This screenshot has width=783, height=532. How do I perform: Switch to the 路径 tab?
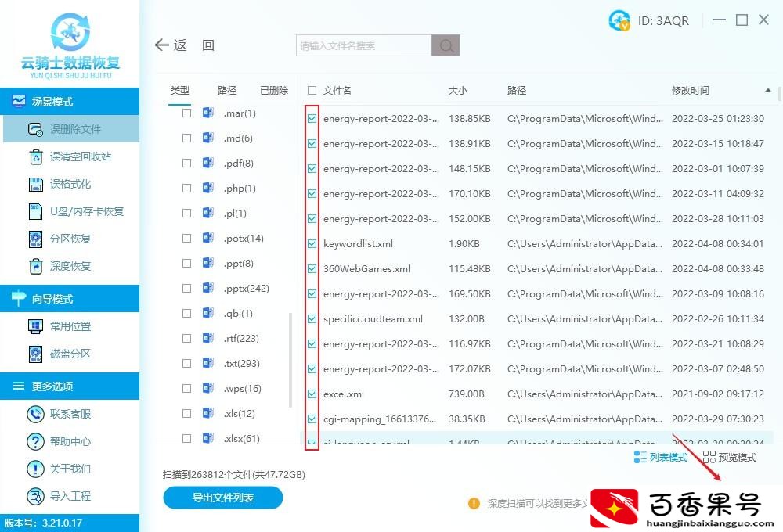[x=227, y=90]
